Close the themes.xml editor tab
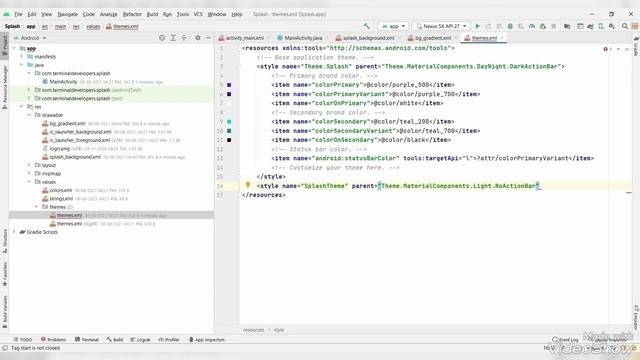 [502, 38]
